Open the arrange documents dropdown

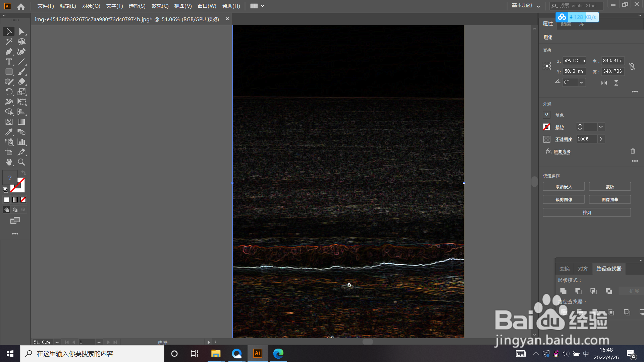point(257,6)
